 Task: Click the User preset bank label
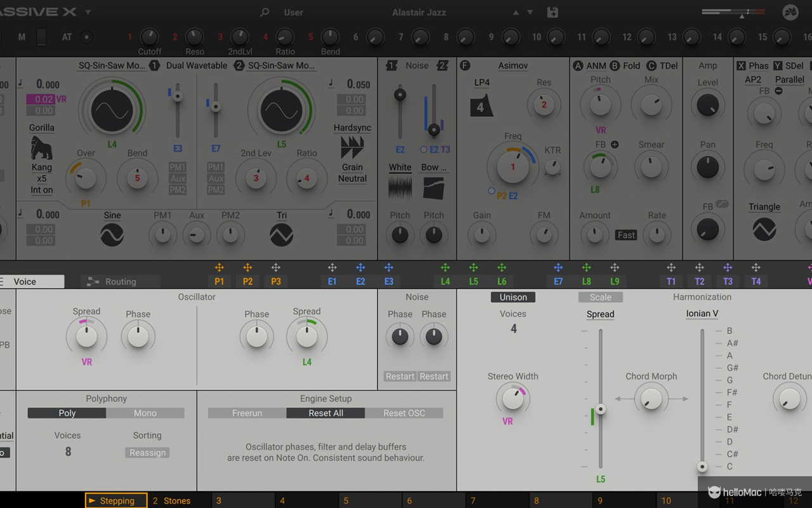point(294,12)
